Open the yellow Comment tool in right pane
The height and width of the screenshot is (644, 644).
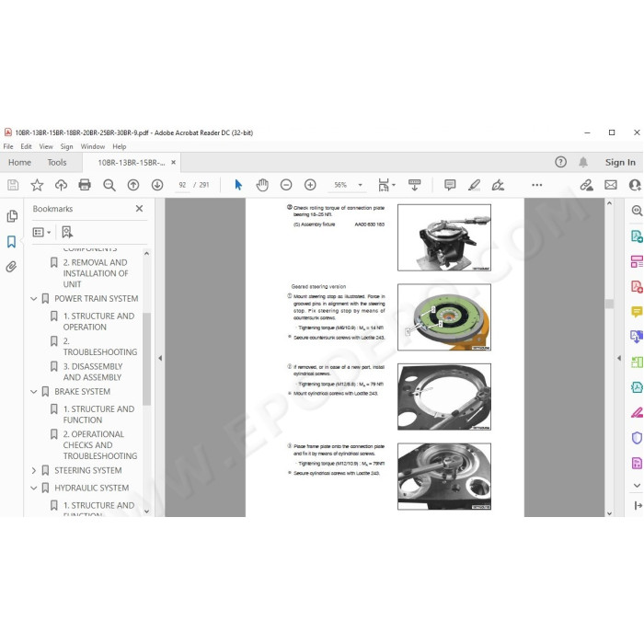(637, 312)
